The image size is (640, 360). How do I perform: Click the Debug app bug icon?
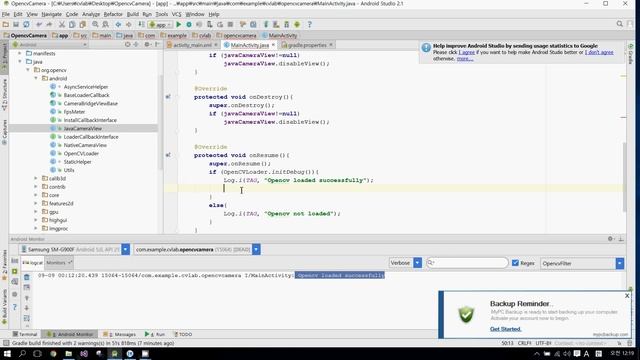click(x=189, y=24)
